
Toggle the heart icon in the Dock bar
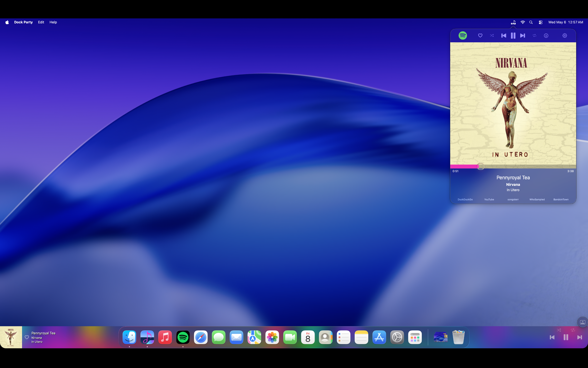[27, 337]
